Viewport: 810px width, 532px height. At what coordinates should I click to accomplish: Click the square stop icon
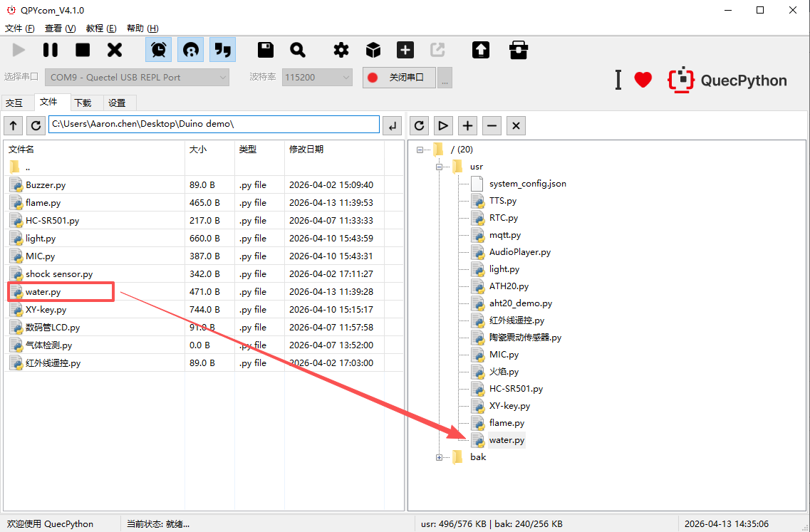tap(83, 50)
